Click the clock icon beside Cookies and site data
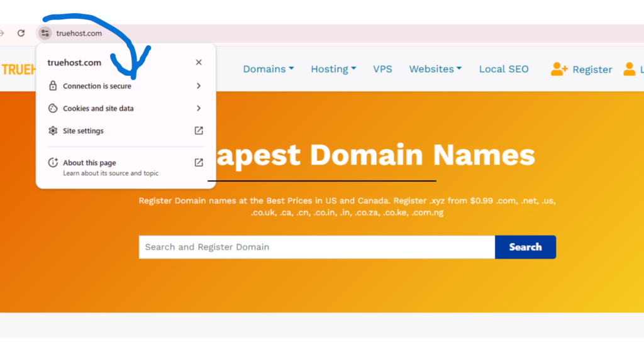Screen dimensions: 644x362 coord(53,108)
